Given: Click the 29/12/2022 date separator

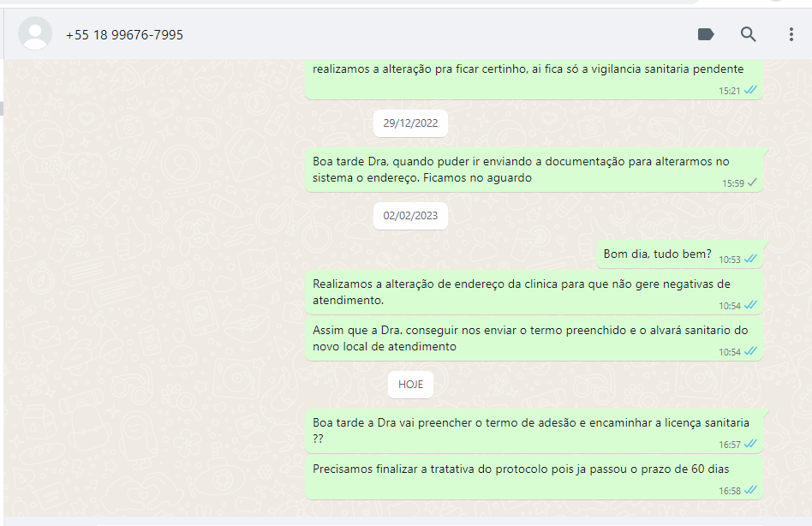Looking at the screenshot, I should (x=410, y=123).
